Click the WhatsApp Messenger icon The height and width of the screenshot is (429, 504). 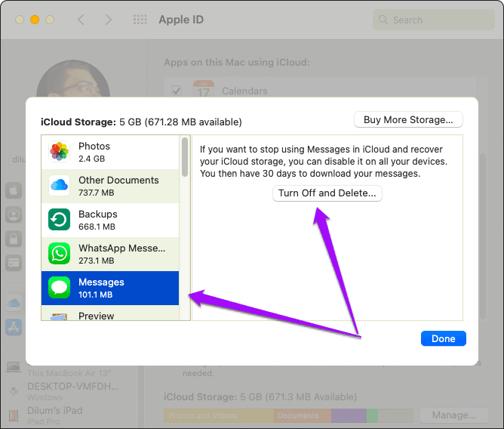pyautogui.click(x=59, y=253)
